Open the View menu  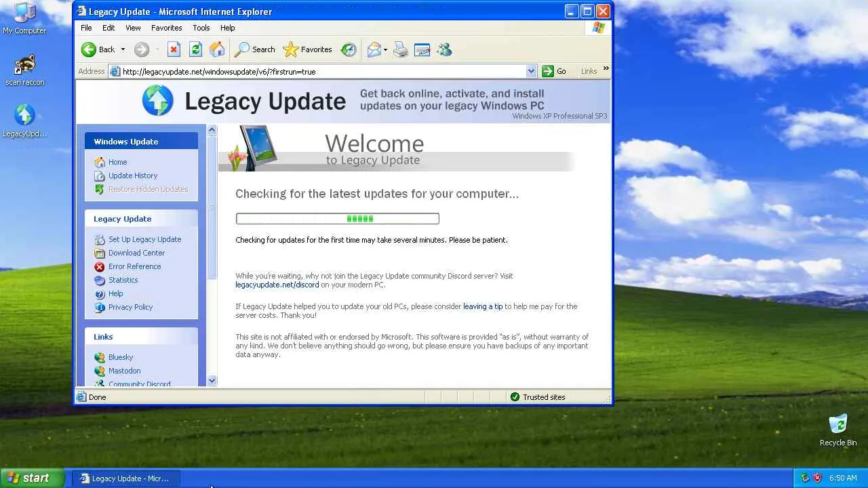pos(133,28)
